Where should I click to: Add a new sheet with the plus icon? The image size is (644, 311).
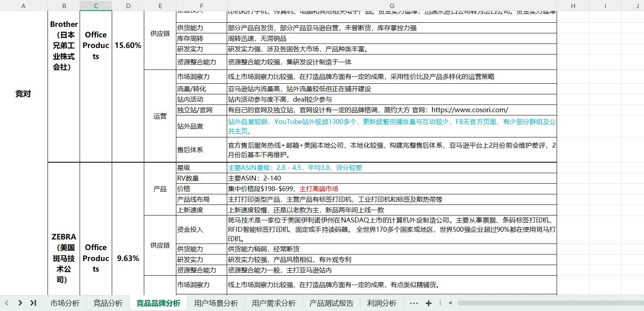point(429,303)
